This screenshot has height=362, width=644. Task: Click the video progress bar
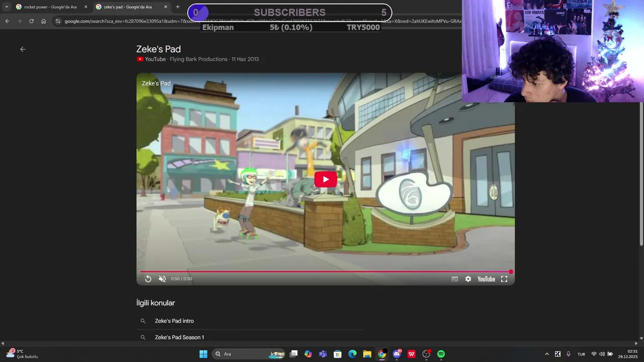(x=326, y=271)
